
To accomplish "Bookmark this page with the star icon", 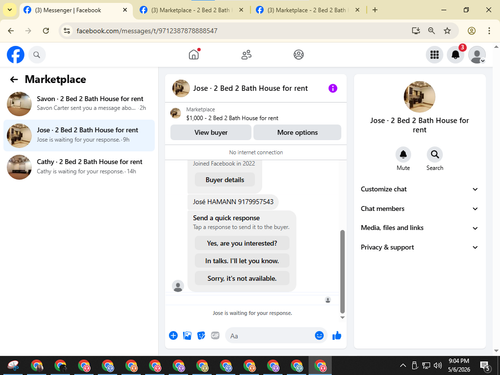I will pos(447,31).
